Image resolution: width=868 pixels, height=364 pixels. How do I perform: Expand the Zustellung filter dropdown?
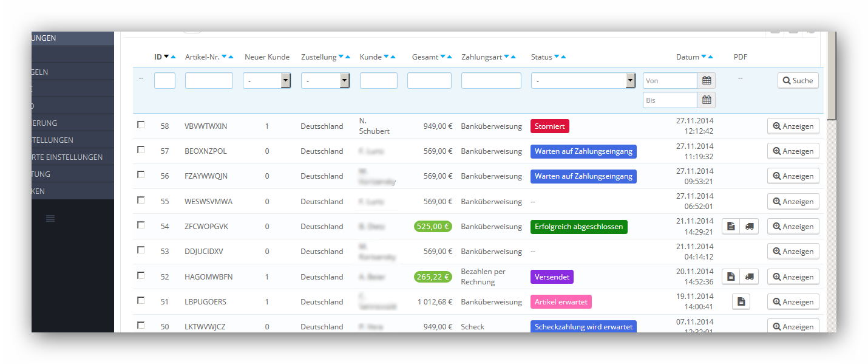coord(325,80)
